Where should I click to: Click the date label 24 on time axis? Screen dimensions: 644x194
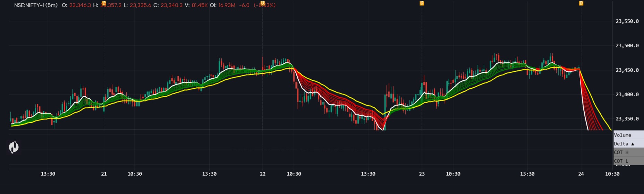[x=581, y=174]
